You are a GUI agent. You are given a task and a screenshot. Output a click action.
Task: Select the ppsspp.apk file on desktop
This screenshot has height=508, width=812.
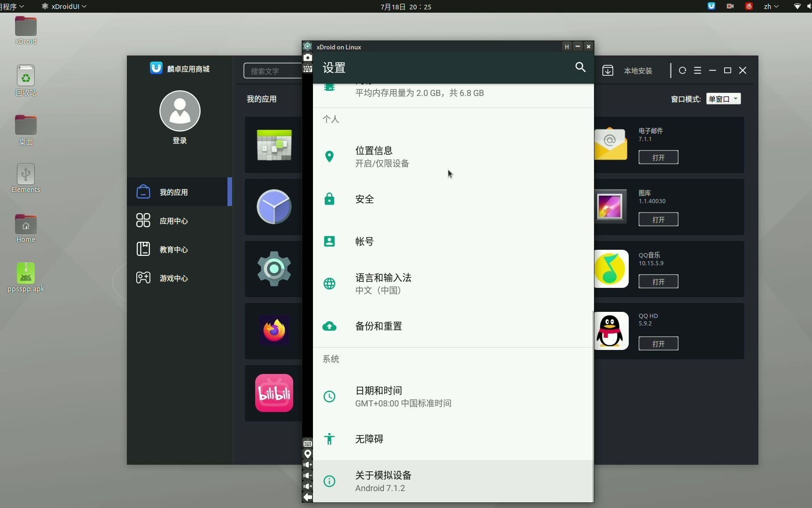(26, 278)
